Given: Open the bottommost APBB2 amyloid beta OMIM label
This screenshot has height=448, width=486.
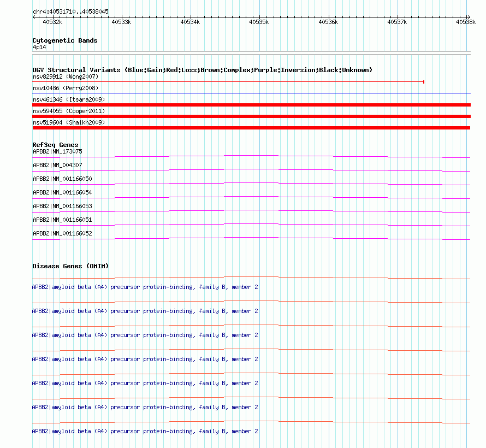Looking at the screenshot, I should pos(145,431).
